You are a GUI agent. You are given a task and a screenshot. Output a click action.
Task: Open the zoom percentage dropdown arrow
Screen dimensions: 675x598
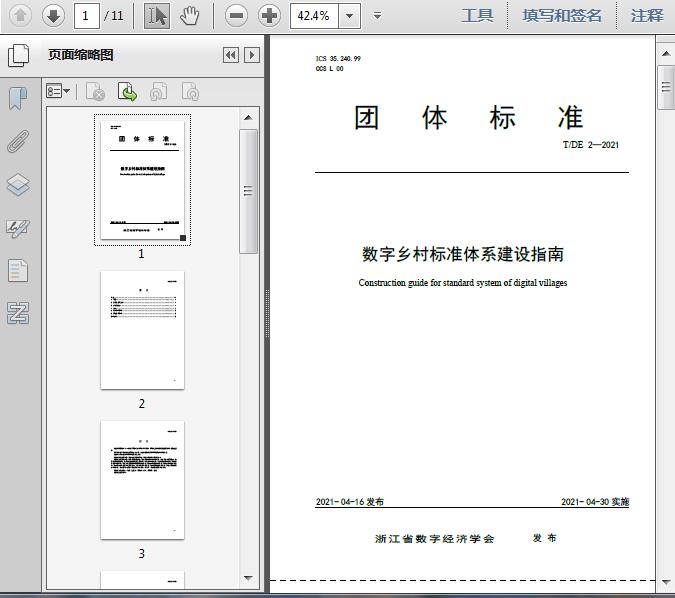[x=350, y=16]
